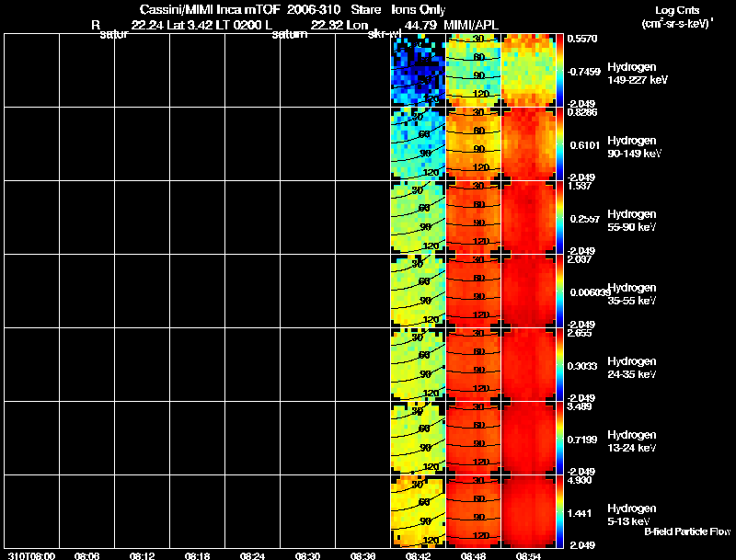
Task: Click the '08:18' time axis label
Action: point(197,555)
